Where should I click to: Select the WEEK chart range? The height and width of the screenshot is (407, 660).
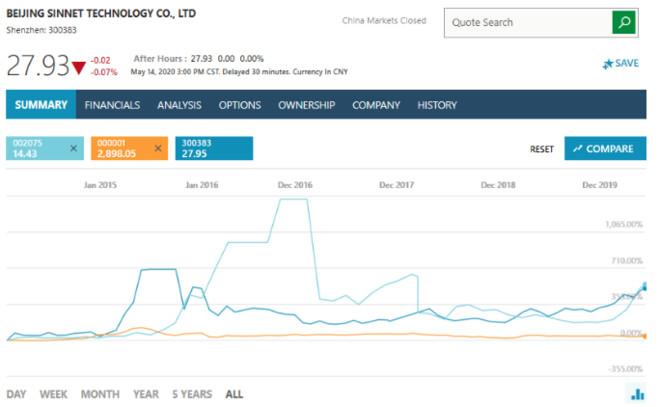53,394
